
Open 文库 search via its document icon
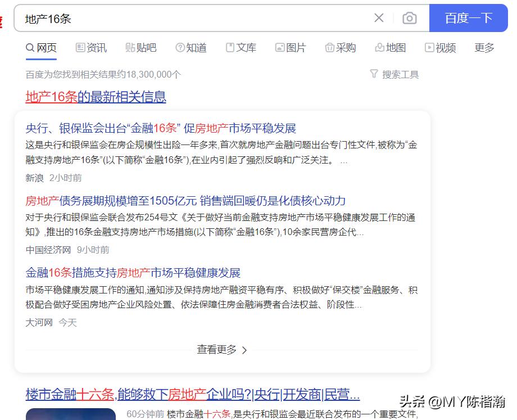(x=231, y=48)
